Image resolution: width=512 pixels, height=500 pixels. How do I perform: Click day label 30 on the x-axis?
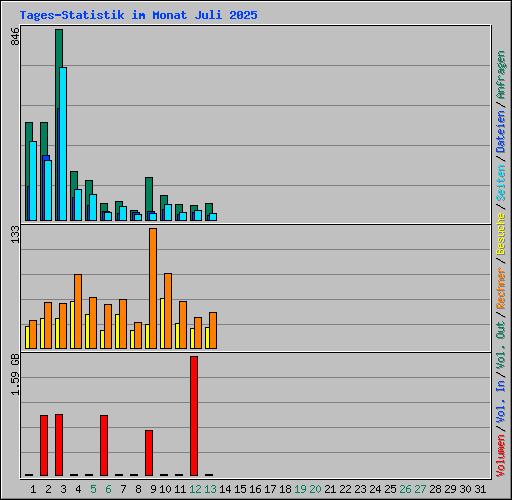click(465, 489)
